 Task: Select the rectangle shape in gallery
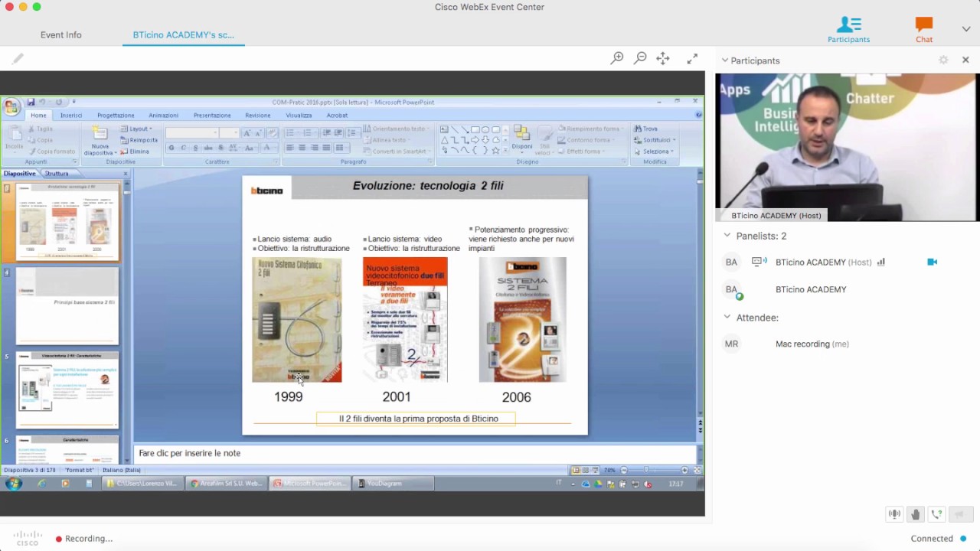tap(475, 130)
